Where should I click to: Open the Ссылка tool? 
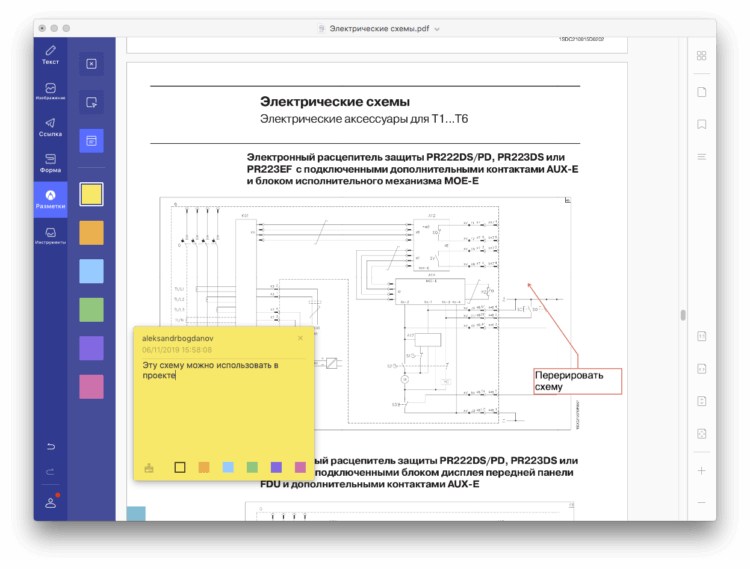[x=50, y=127]
